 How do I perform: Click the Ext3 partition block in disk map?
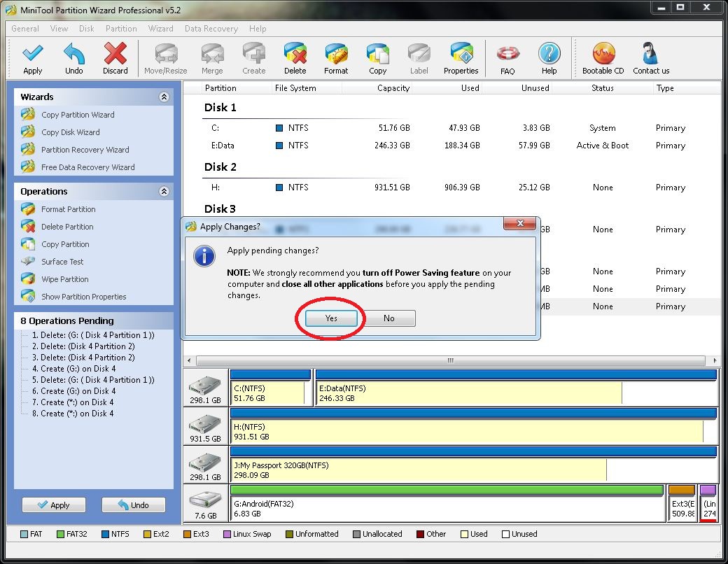click(x=682, y=504)
